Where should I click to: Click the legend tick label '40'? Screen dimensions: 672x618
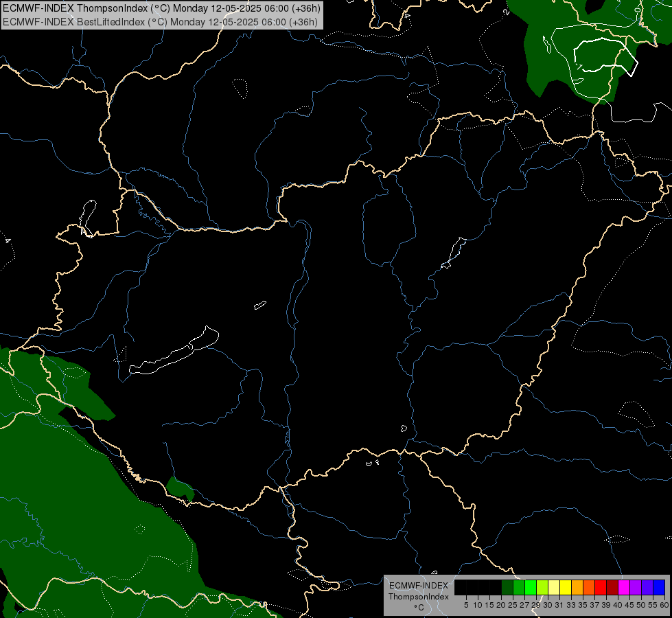618,605
